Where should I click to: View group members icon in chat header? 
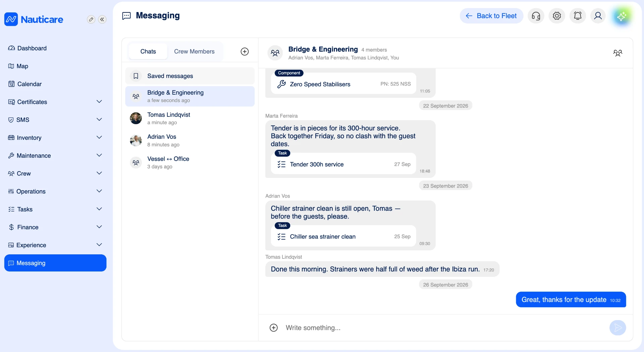coord(618,53)
